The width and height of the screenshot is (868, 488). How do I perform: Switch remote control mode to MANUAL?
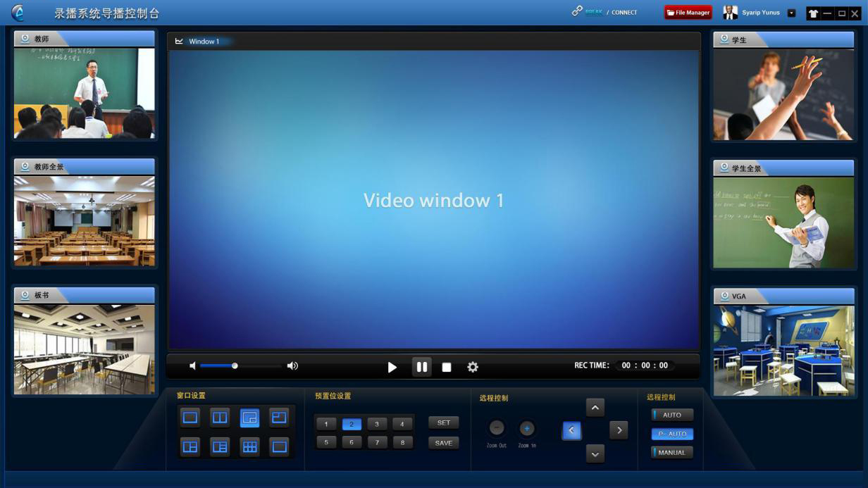pyautogui.click(x=672, y=453)
